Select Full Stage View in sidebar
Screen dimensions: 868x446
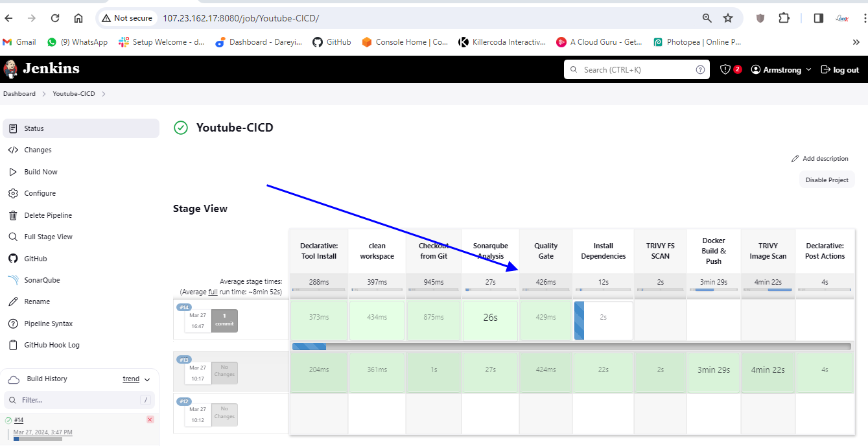click(x=48, y=237)
